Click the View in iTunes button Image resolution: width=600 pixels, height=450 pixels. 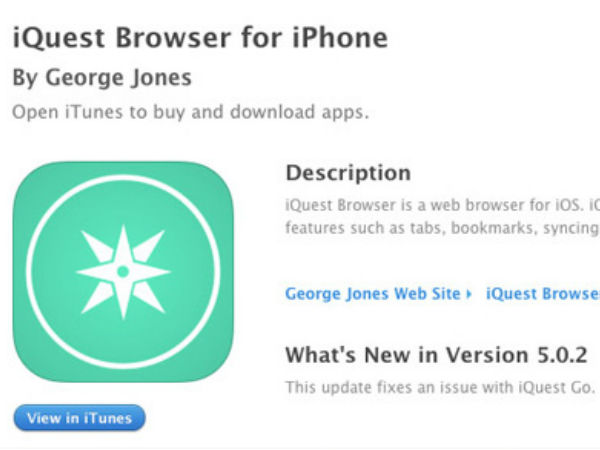(x=80, y=418)
